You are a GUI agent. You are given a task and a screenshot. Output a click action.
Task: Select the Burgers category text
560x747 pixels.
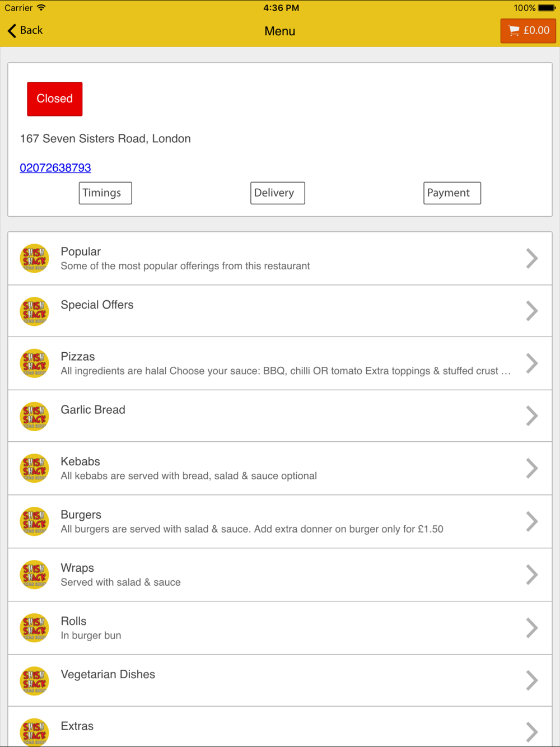[x=81, y=515]
